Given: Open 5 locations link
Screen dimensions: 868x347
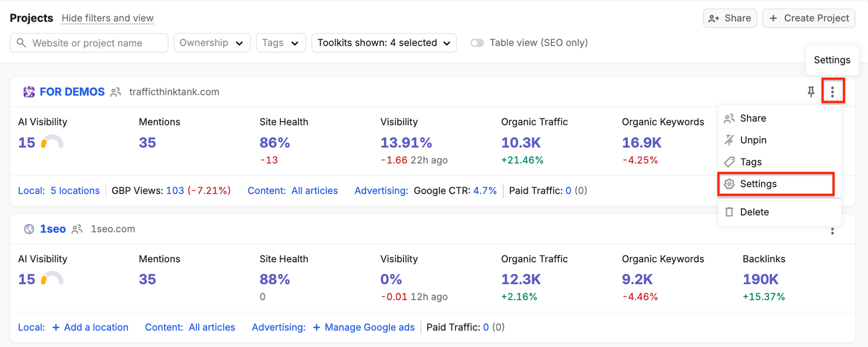Looking at the screenshot, I should coord(75,191).
